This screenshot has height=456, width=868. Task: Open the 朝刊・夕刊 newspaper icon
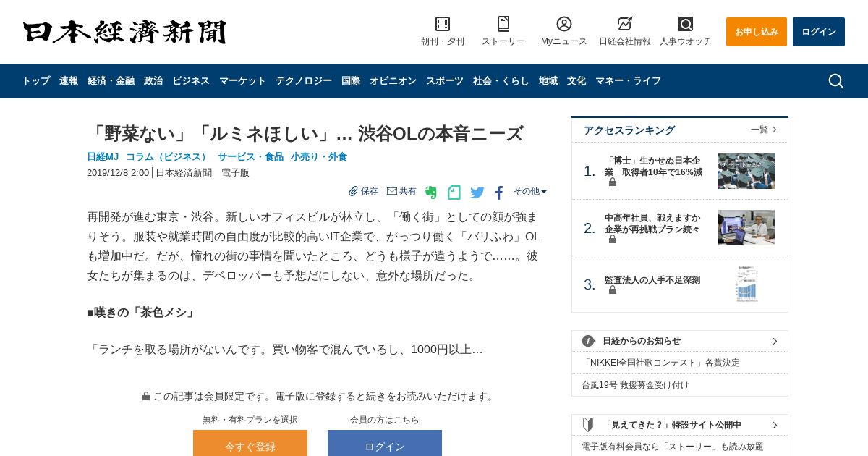point(443,24)
